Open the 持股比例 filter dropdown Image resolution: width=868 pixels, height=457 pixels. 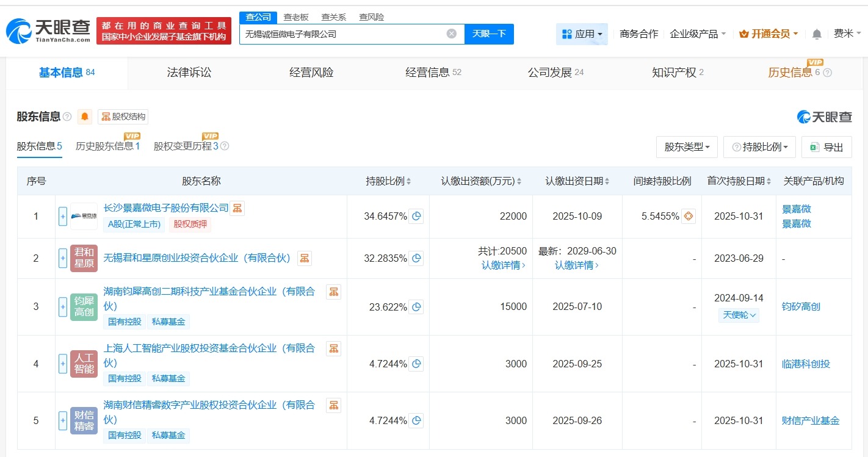click(x=759, y=146)
